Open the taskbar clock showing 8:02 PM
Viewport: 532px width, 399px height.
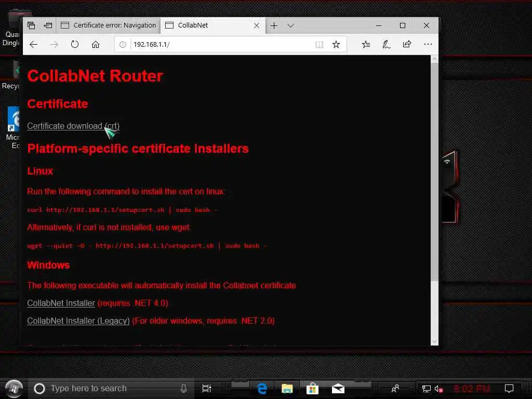point(472,389)
